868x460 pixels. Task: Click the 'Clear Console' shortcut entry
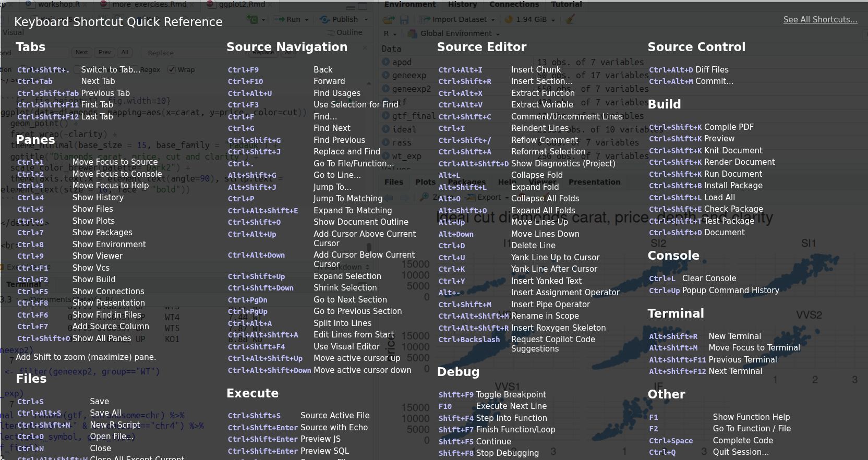[x=709, y=279]
